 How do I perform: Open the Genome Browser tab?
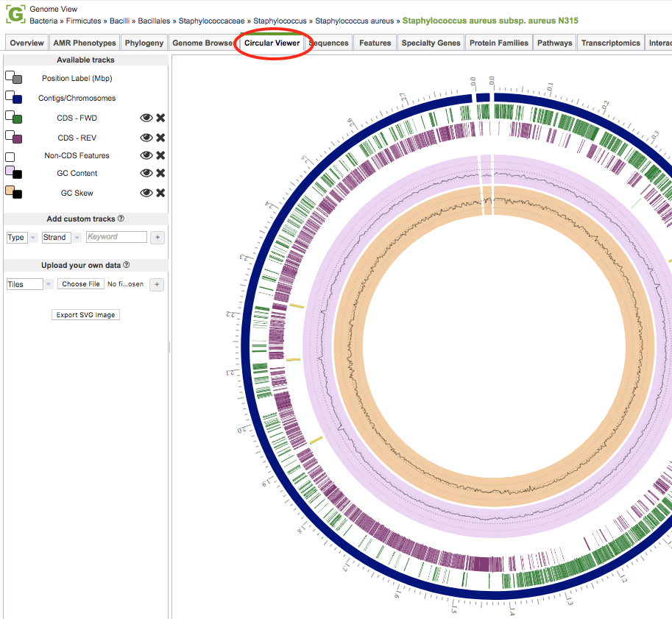pyautogui.click(x=202, y=43)
